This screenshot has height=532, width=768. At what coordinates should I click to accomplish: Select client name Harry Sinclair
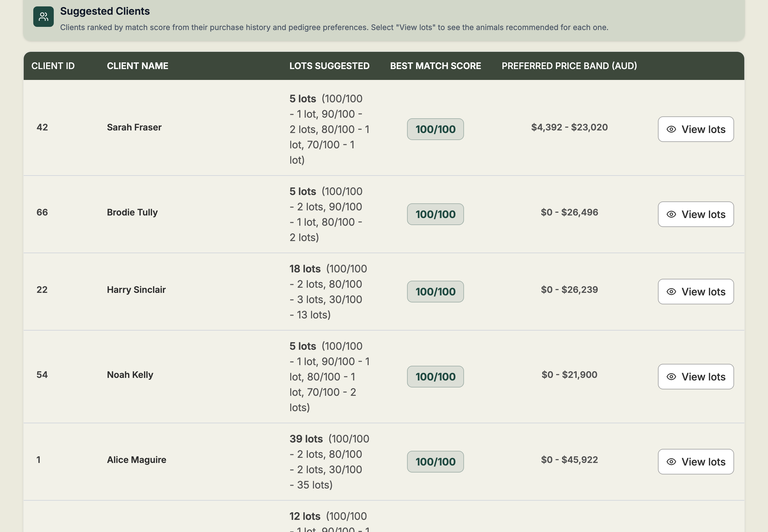(136, 290)
